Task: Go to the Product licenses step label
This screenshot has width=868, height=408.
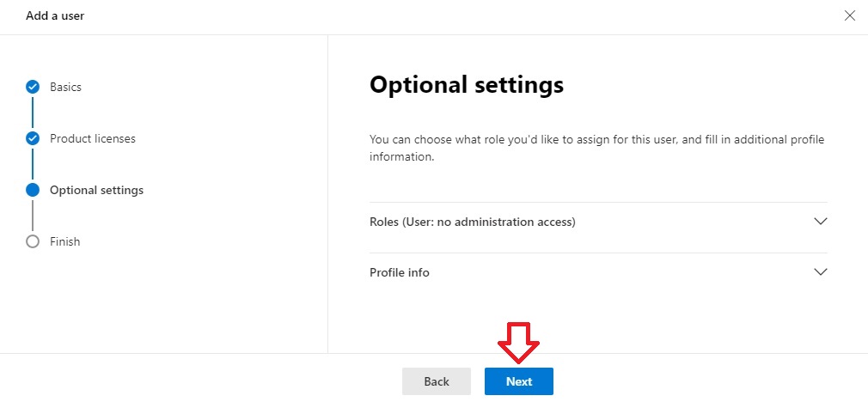Action: tap(93, 138)
